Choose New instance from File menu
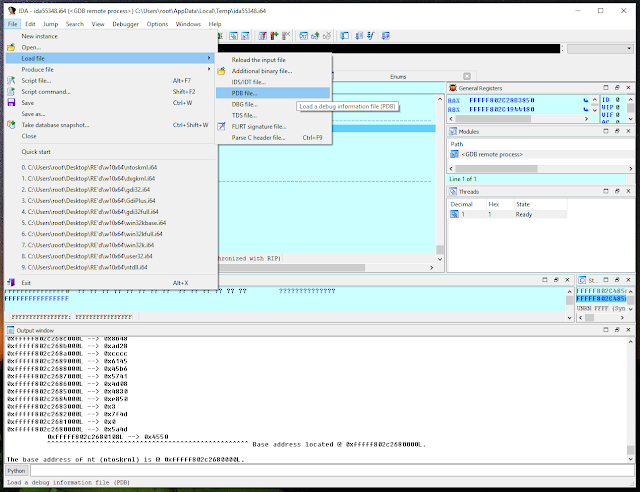Viewport: 640px width, 492px height. (111, 36)
